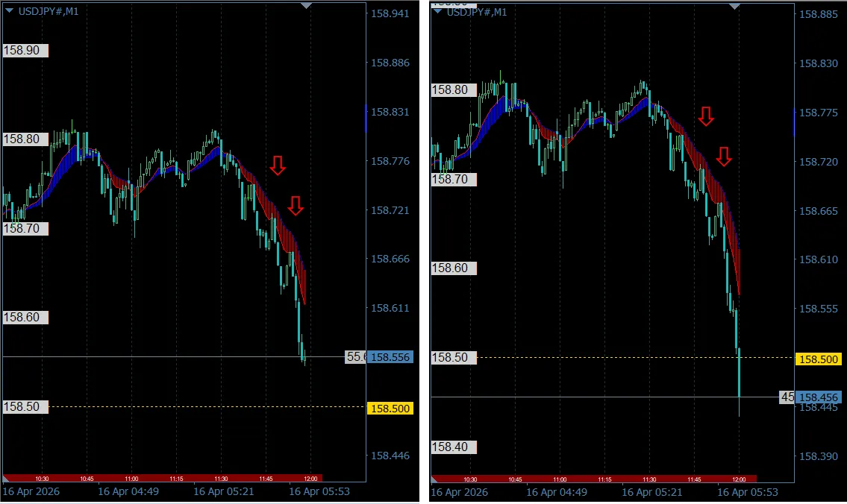The height and width of the screenshot is (504, 847).
Task: Click the triangle icon beside USDJPY#,M1 in right chart
Action: tap(437, 10)
